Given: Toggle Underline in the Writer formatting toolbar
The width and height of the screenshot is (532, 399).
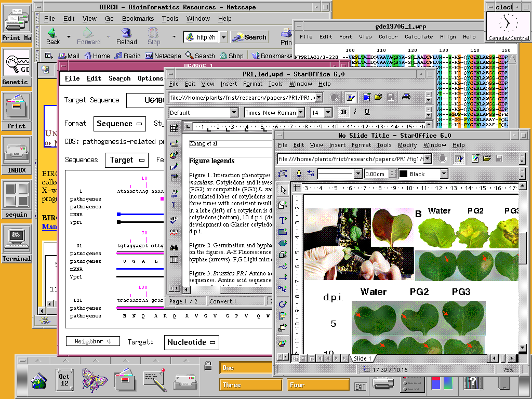Looking at the screenshot, I should [367, 112].
